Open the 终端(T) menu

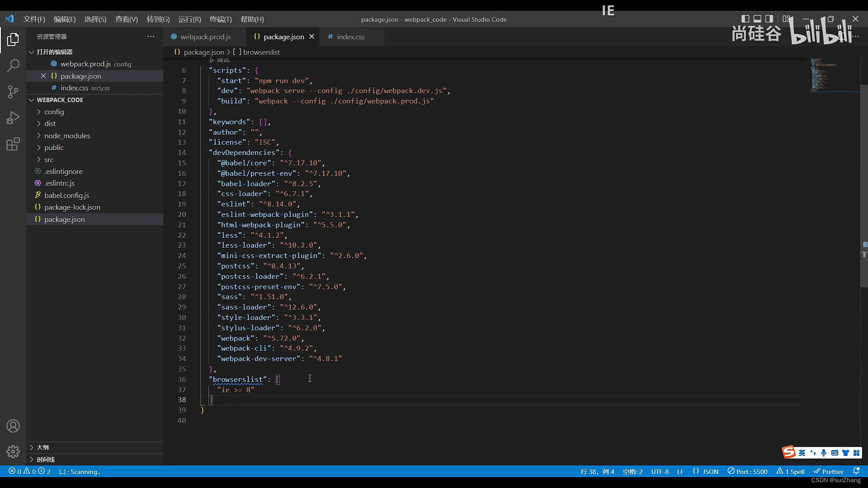[221, 19]
